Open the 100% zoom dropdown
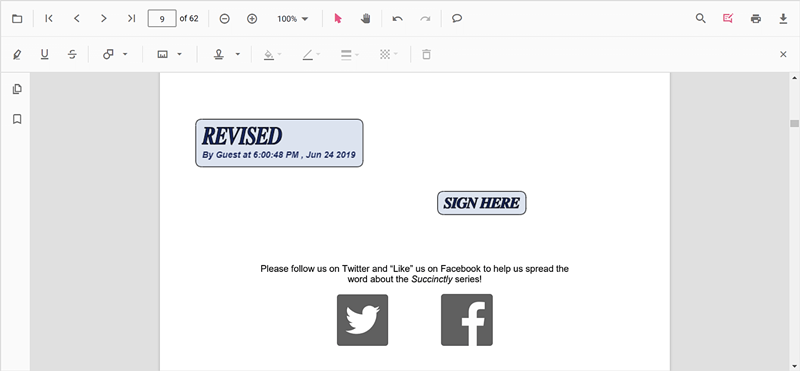 coord(292,19)
